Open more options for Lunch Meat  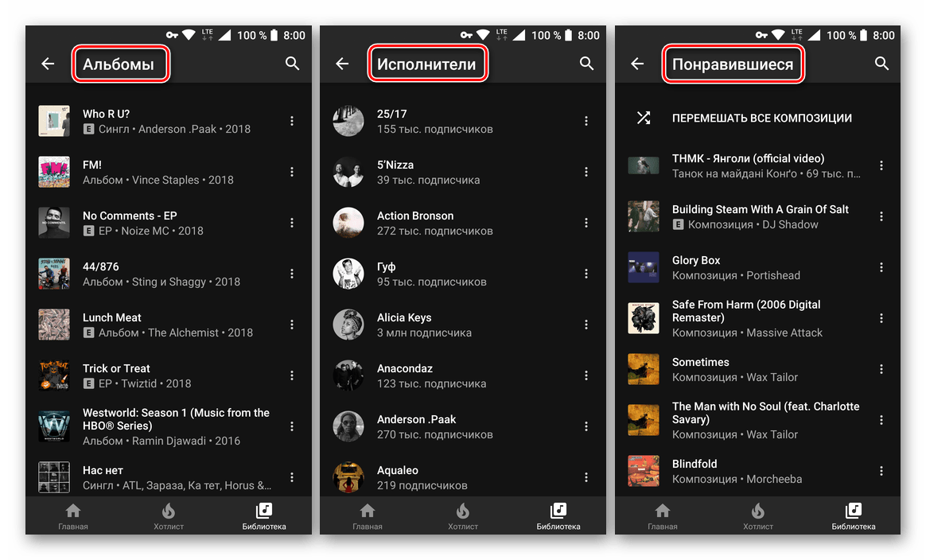pyautogui.click(x=292, y=325)
